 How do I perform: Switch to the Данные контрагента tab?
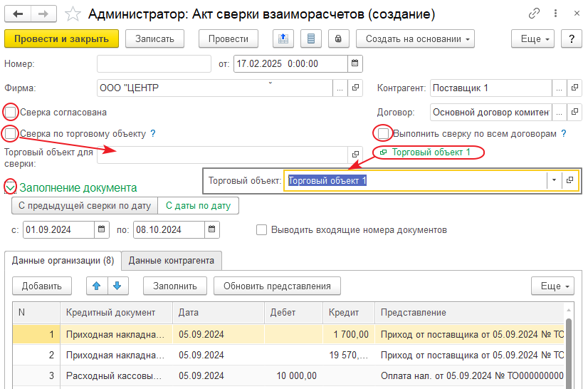(x=171, y=260)
